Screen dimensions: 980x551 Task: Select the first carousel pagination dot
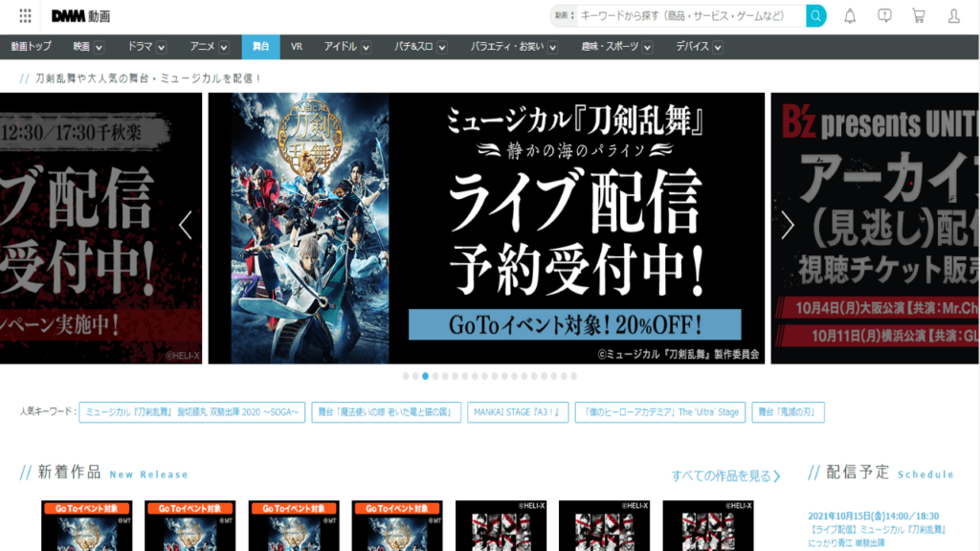(x=406, y=376)
